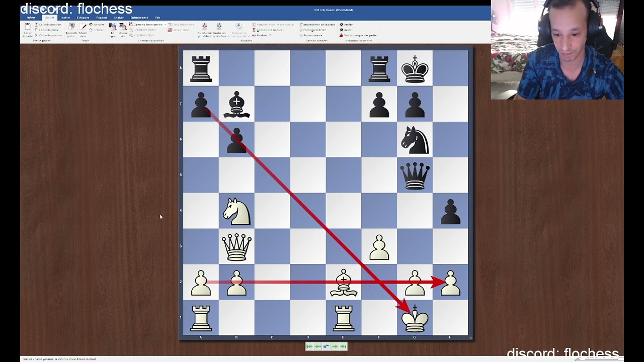Go to 'Partie précédente'

pos(313,30)
